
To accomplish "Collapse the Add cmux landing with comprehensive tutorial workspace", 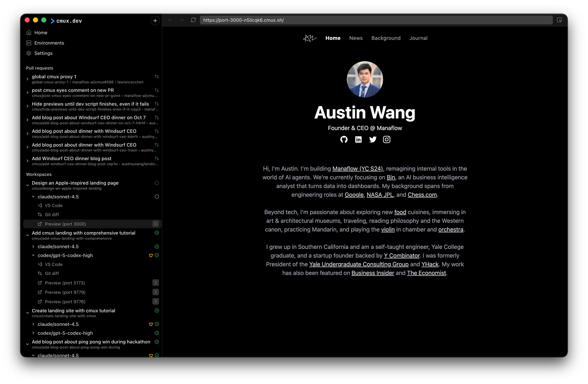I will pyautogui.click(x=27, y=235).
